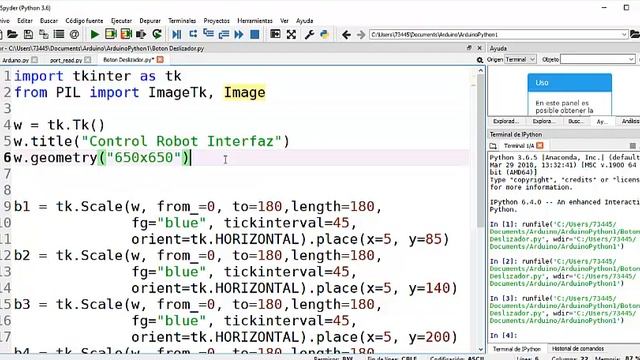Close the Terminal 1/A console tab
Image resolution: width=640 pixels, height=360 pixels.
point(540,145)
